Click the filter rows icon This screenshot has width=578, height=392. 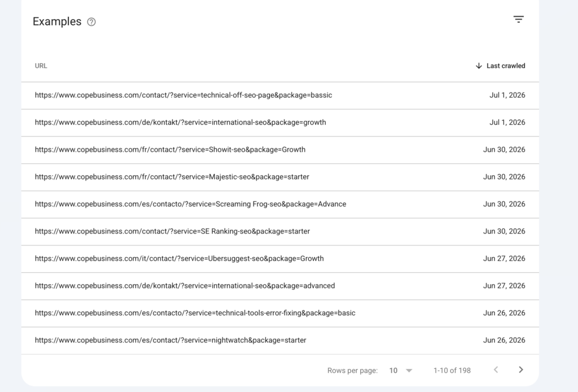[518, 19]
